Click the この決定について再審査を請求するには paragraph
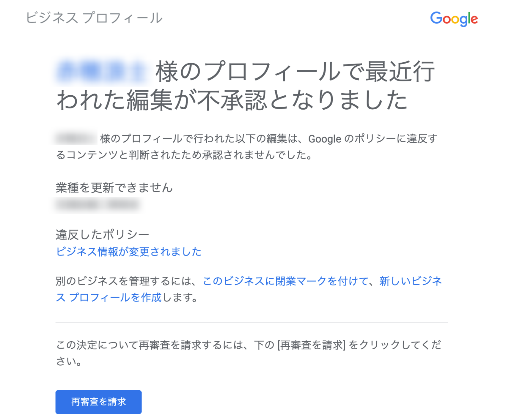Viewport: 525px width, 420px height. coord(249,353)
